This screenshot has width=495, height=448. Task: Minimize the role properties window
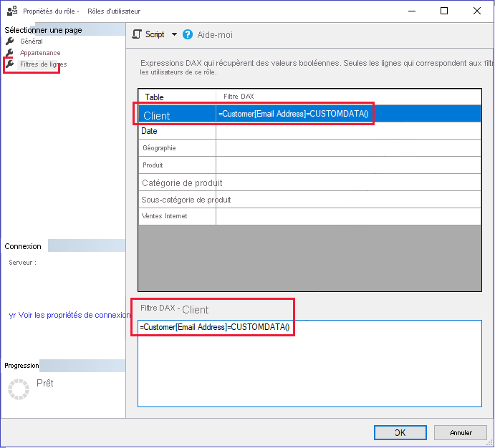click(x=412, y=11)
